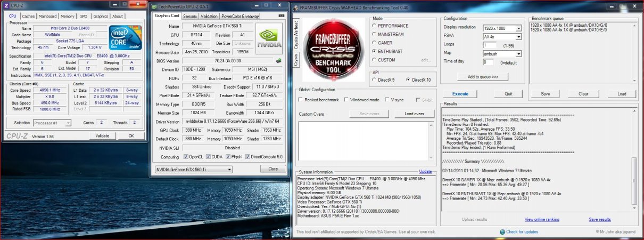
Task: Click the Check for updates link
Action: point(522,231)
